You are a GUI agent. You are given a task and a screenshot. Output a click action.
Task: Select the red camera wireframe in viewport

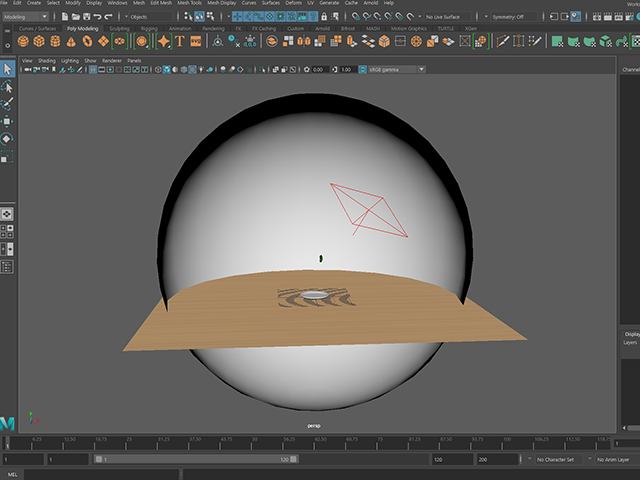(x=369, y=210)
